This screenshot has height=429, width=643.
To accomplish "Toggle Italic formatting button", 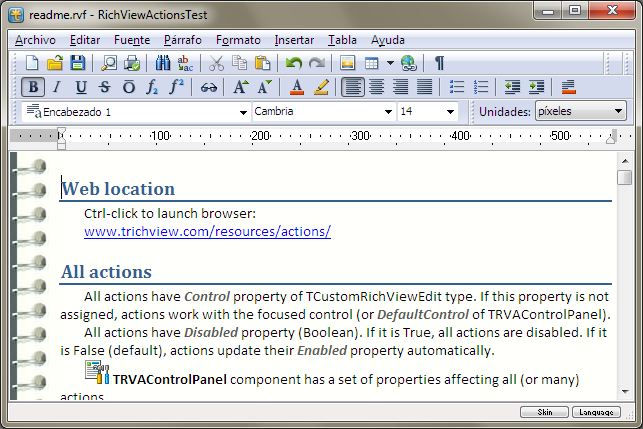I will pyautogui.click(x=56, y=87).
